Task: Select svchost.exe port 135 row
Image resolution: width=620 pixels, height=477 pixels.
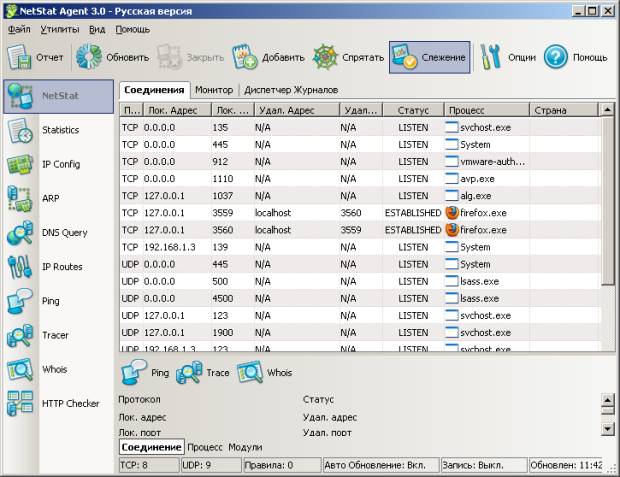Action: coord(360,127)
